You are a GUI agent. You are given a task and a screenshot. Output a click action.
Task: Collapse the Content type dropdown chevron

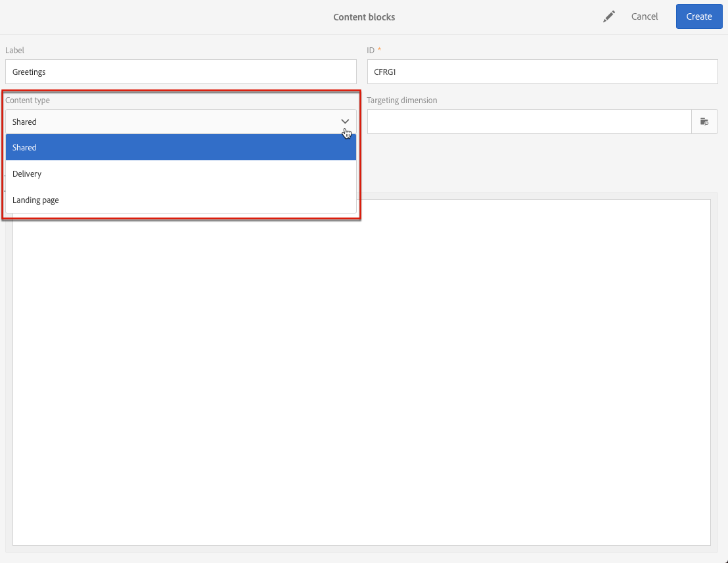(x=344, y=122)
